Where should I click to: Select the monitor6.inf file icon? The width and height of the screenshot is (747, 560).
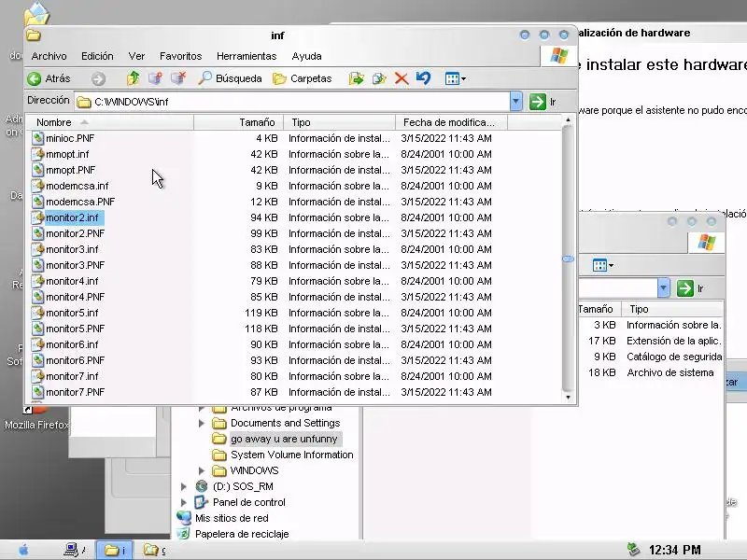tap(37, 344)
